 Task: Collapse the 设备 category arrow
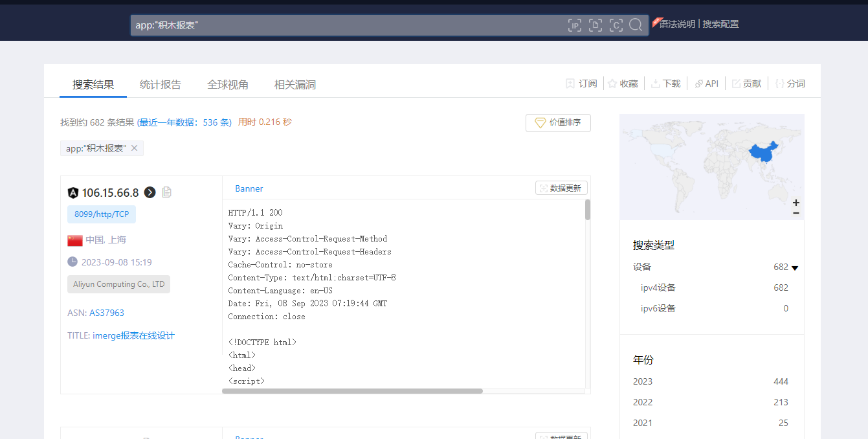pyautogui.click(x=795, y=267)
